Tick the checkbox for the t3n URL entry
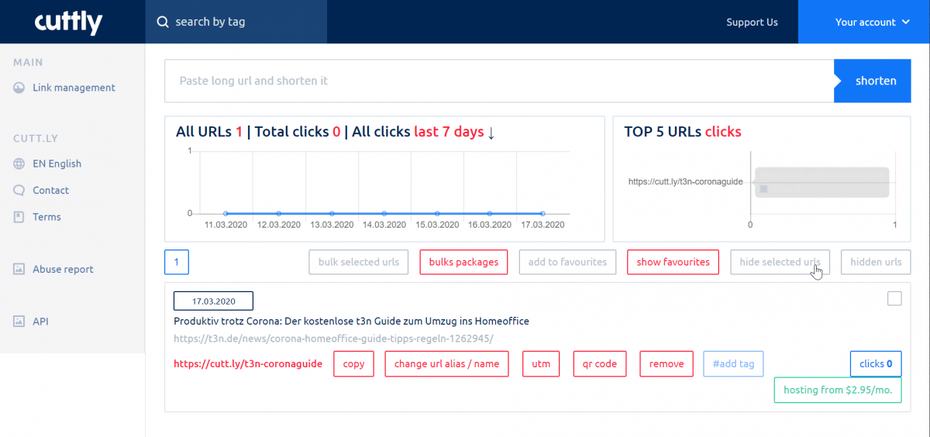The height and width of the screenshot is (437, 930). coord(894,298)
